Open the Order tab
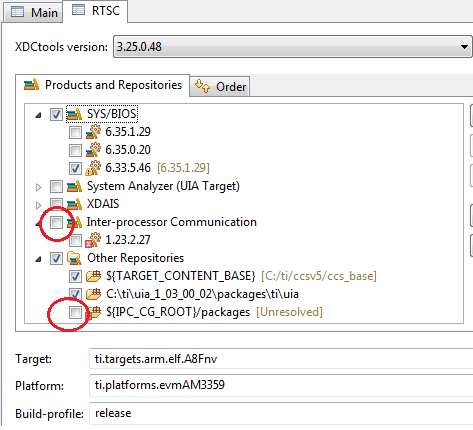The image size is (473, 430). [x=220, y=87]
